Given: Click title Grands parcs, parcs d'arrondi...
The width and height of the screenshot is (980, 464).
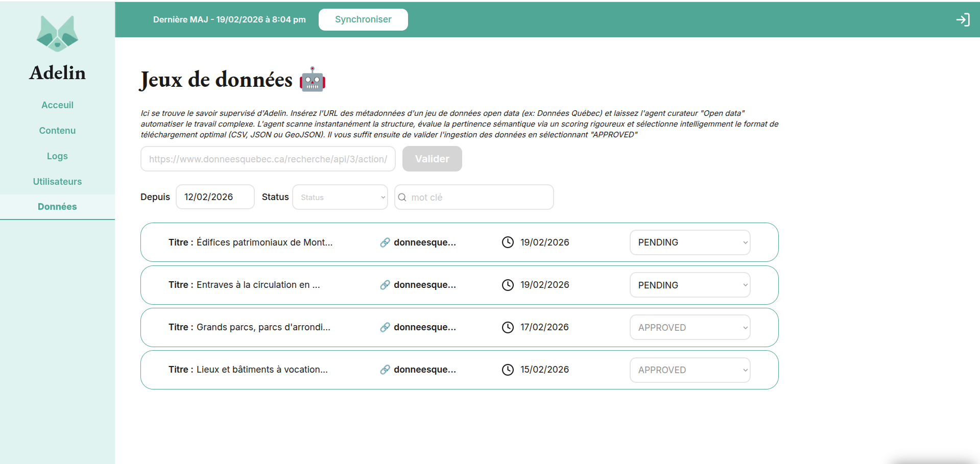Looking at the screenshot, I should coord(264,327).
